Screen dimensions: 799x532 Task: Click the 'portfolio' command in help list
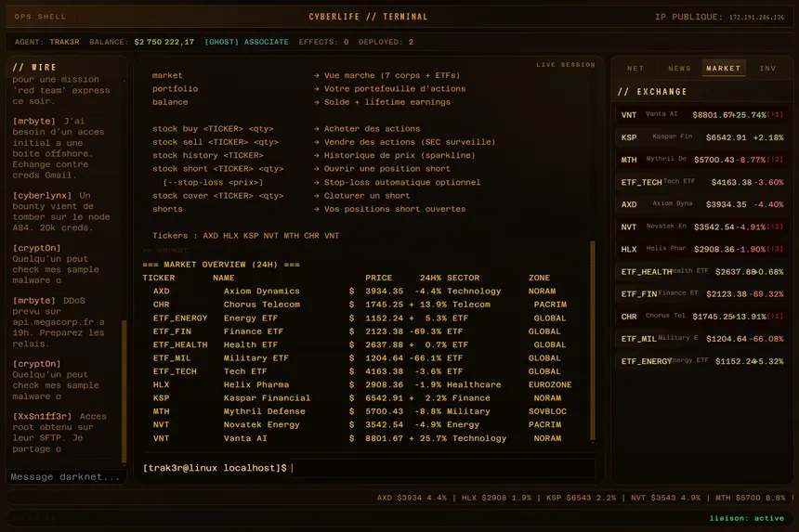pos(176,88)
